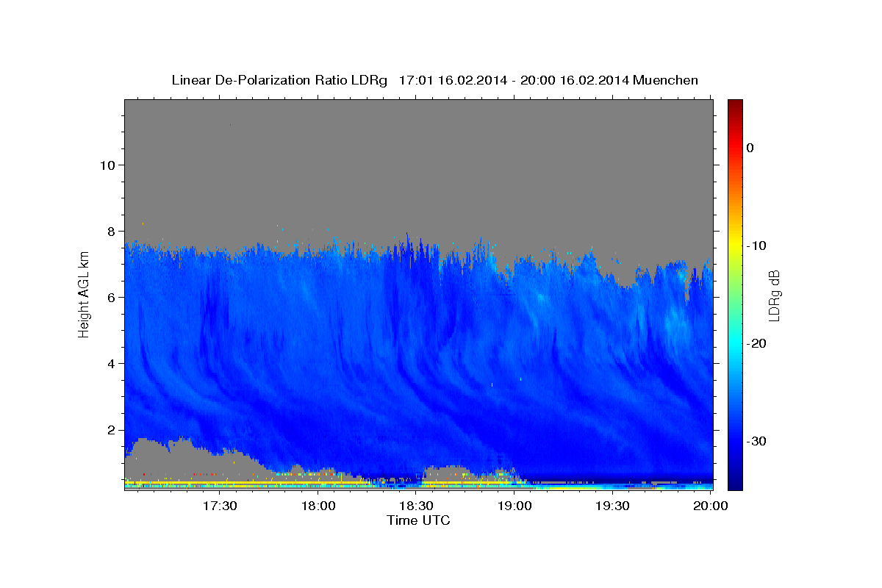The width and height of the screenshot is (882, 588).
Task: Click the 'Time UTC' axis title
Action: pos(418,520)
